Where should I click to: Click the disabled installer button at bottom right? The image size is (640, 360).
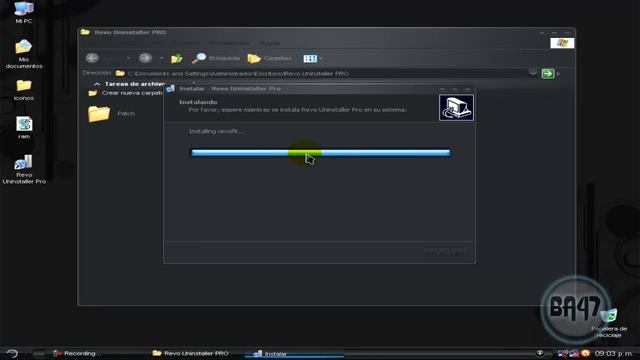point(446,253)
